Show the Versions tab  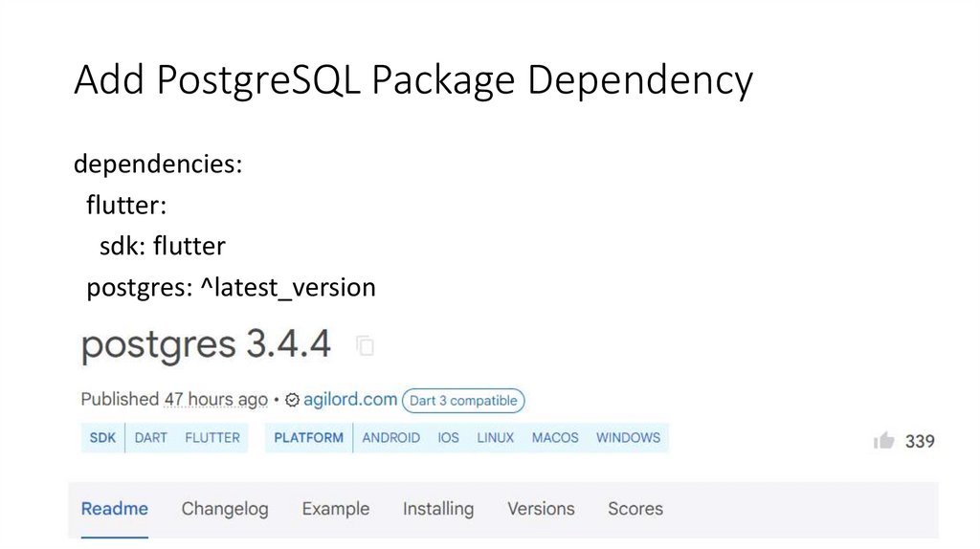pyautogui.click(x=541, y=509)
